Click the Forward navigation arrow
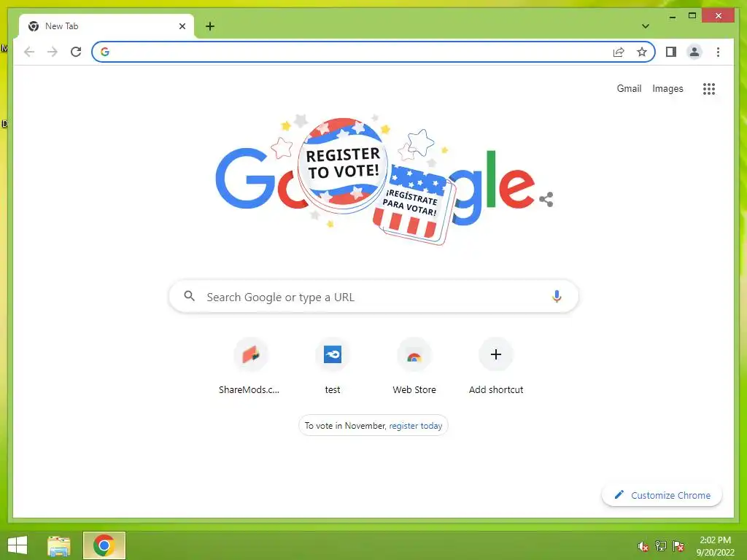 (x=53, y=52)
